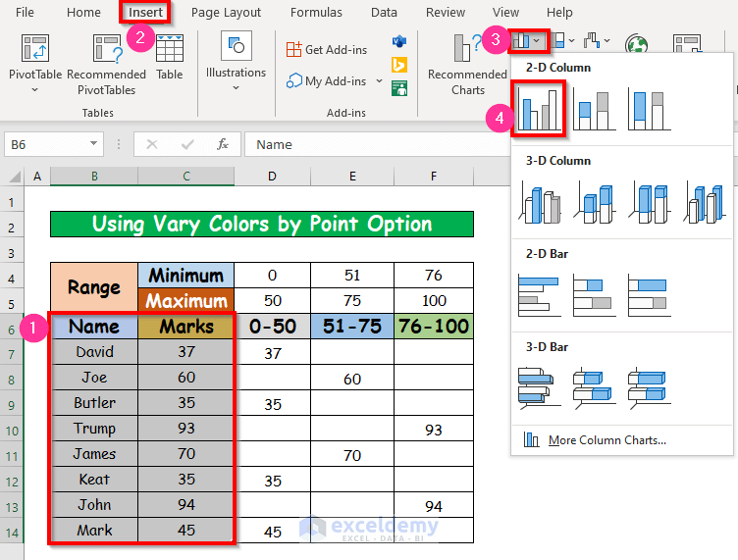This screenshot has height=560, width=738.
Task: Choose the 3-D 100% Stacked Column chart
Action: pyautogui.click(x=649, y=202)
